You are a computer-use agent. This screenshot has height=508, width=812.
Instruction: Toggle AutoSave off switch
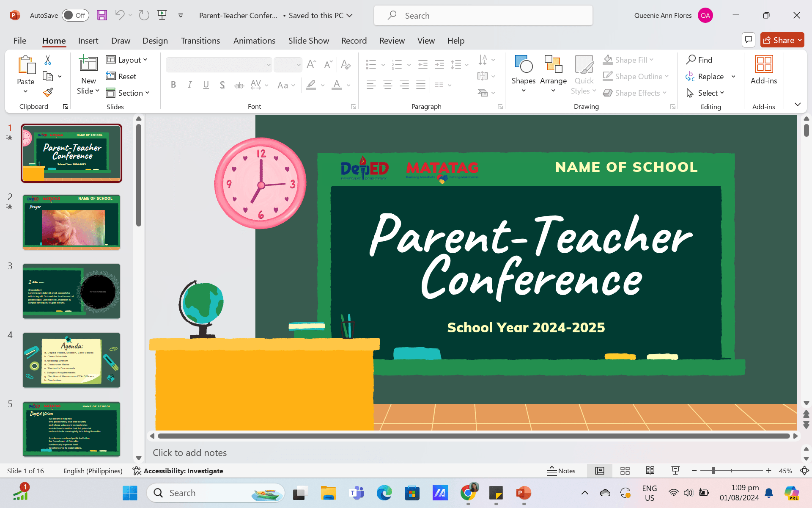[75, 15]
